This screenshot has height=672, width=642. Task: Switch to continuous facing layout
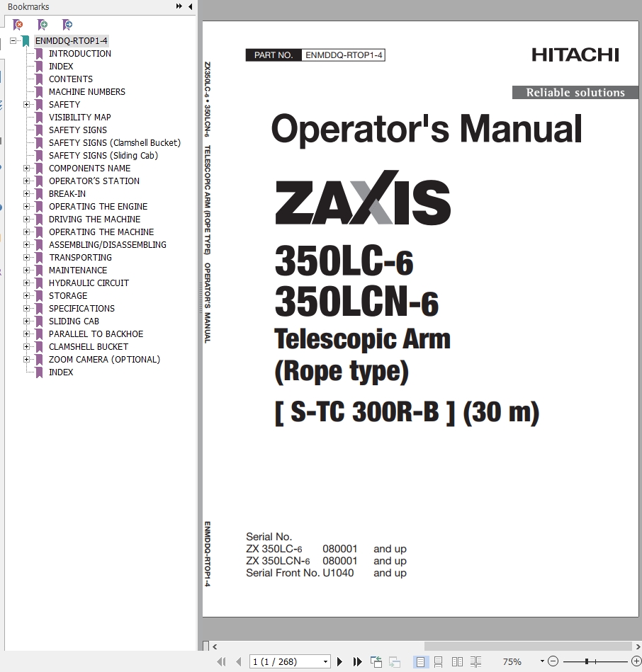pyautogui.click(x=475, y=661)
